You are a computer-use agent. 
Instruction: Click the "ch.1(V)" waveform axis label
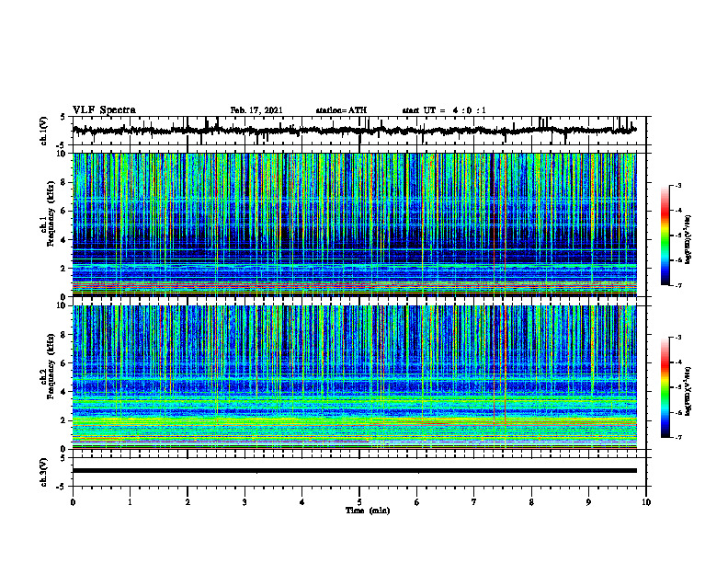(43, 131)
